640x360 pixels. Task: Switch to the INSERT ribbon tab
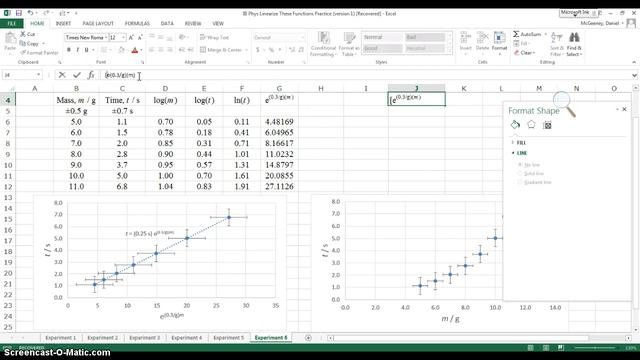click(63, 24)
